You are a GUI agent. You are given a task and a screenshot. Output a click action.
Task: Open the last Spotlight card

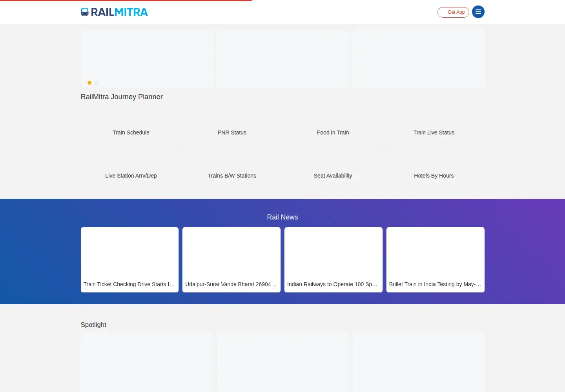419,362
